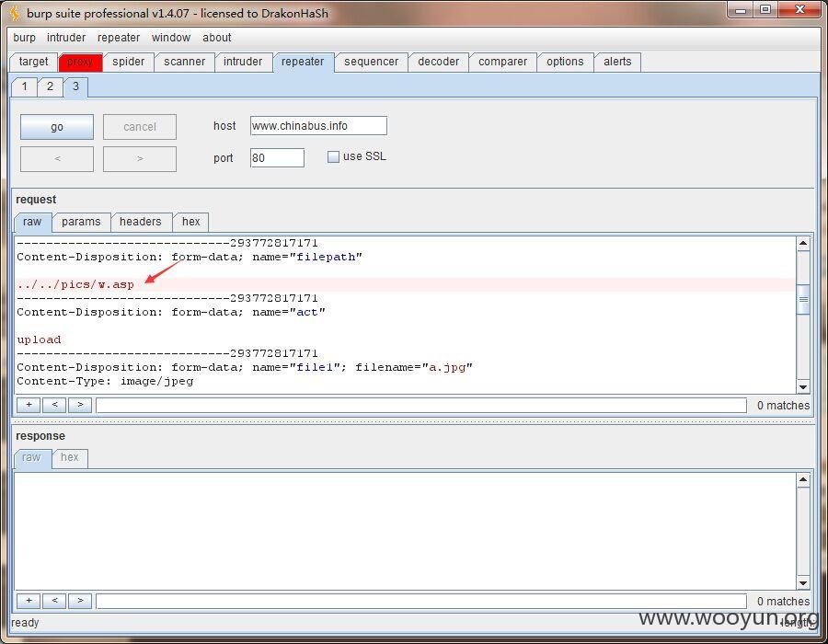The image size is (828, 644).
Task: Click request scrollbar up arrow
Action: coord(803,244)
